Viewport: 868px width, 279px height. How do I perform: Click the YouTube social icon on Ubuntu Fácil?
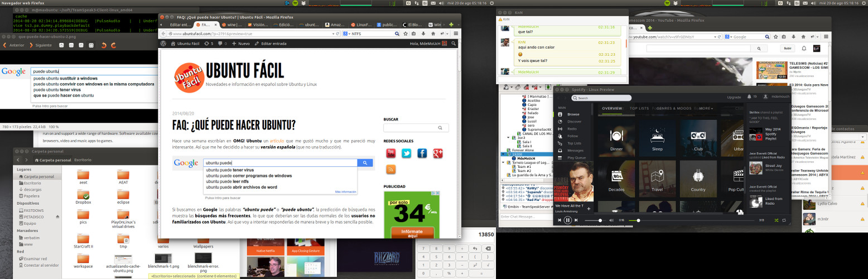coord(391,153)
